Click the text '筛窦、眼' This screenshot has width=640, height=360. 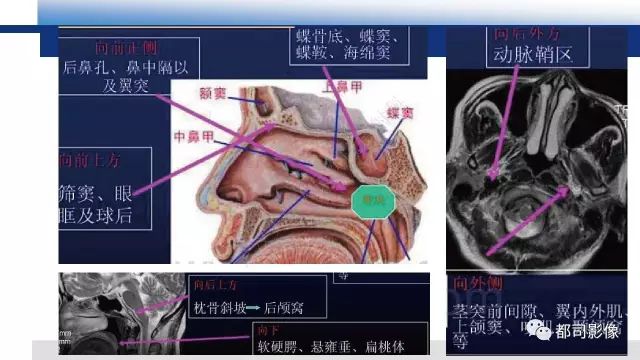point(96,193)
